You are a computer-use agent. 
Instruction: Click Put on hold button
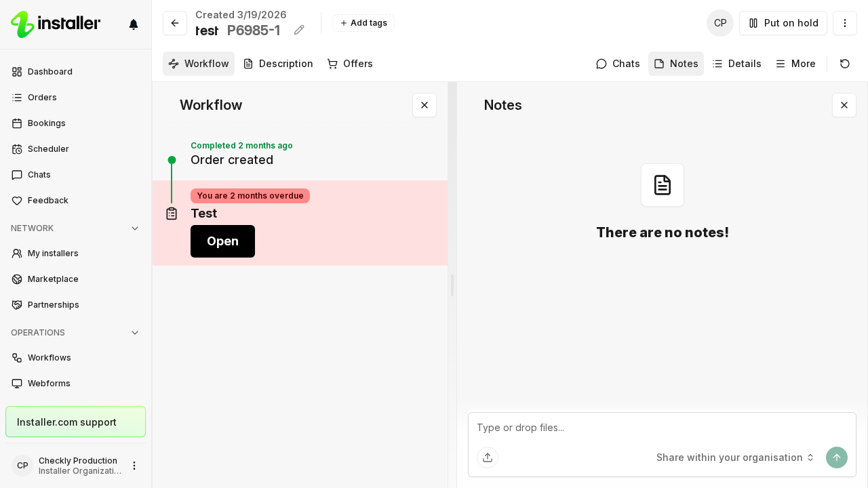783,23
